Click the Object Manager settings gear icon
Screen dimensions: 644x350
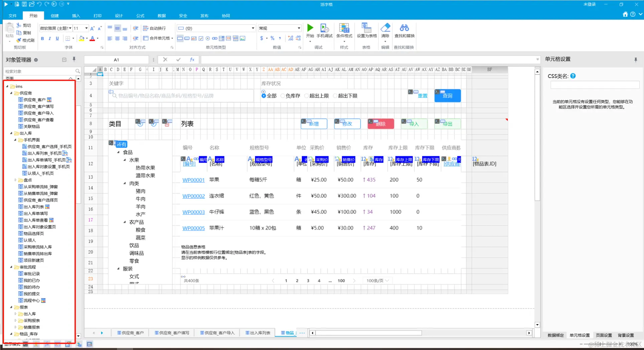(x=36, y=60)
